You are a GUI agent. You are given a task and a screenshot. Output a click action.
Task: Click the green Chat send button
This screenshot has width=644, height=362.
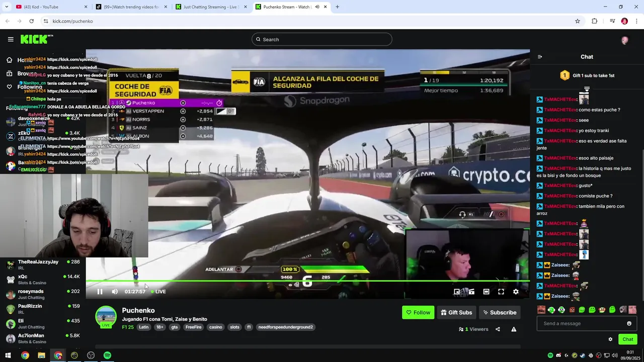627,339
